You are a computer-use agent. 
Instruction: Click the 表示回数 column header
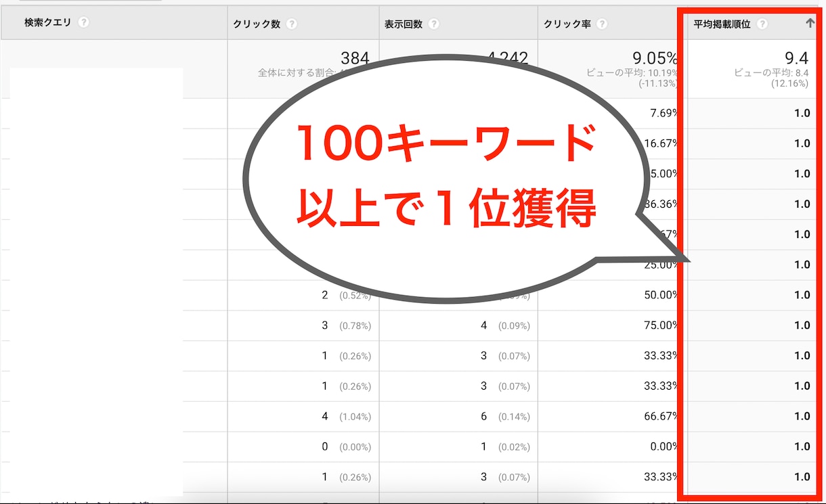(404, 24)
